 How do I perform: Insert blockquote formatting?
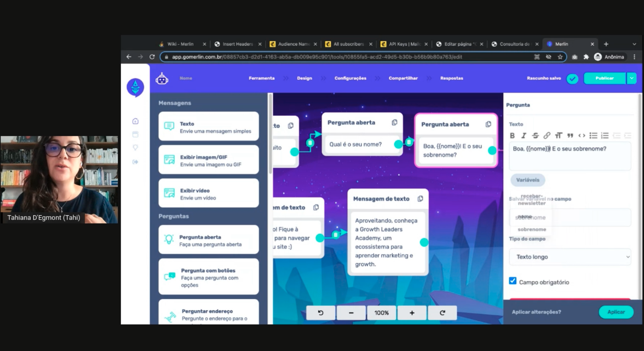(x=570, y=135)
